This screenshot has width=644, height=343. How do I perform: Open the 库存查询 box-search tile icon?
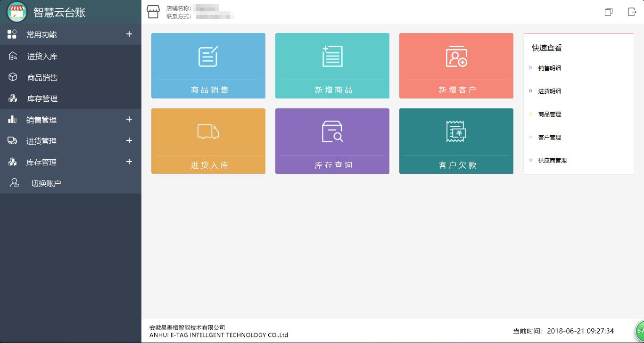(x=332, y=131)
